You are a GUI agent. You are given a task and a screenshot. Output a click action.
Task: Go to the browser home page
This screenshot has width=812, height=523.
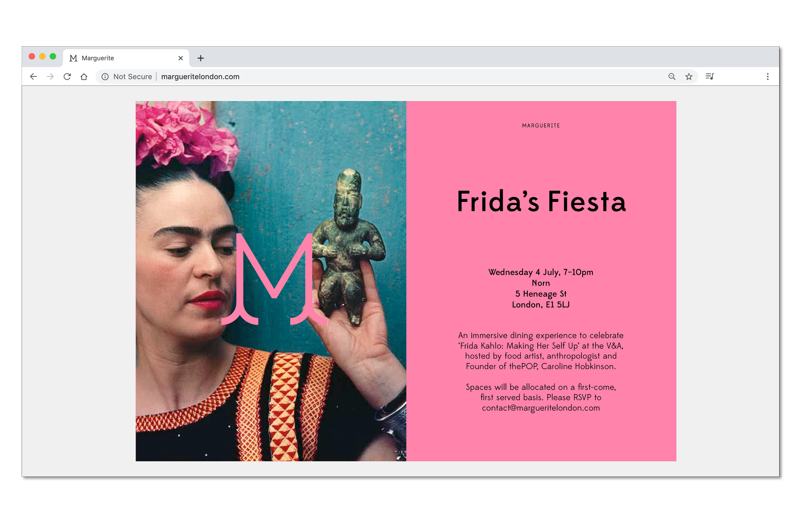point(84,76)
